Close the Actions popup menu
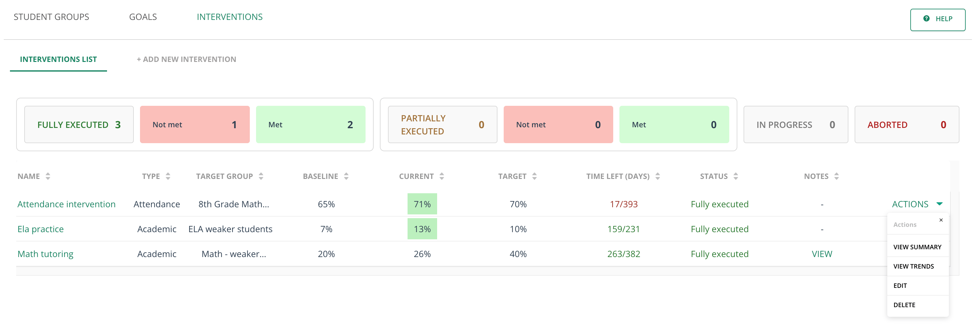This screenshot has height=328, width=980. pos(941,220)
